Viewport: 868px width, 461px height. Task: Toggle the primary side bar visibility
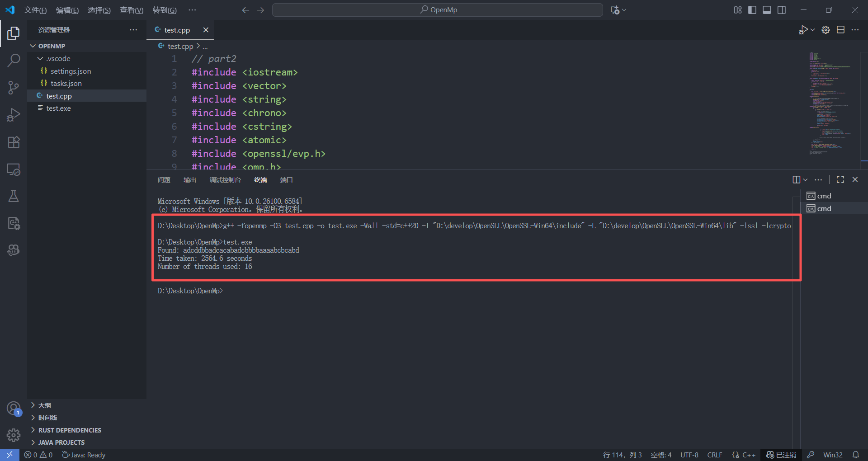(x=752, y=10)
